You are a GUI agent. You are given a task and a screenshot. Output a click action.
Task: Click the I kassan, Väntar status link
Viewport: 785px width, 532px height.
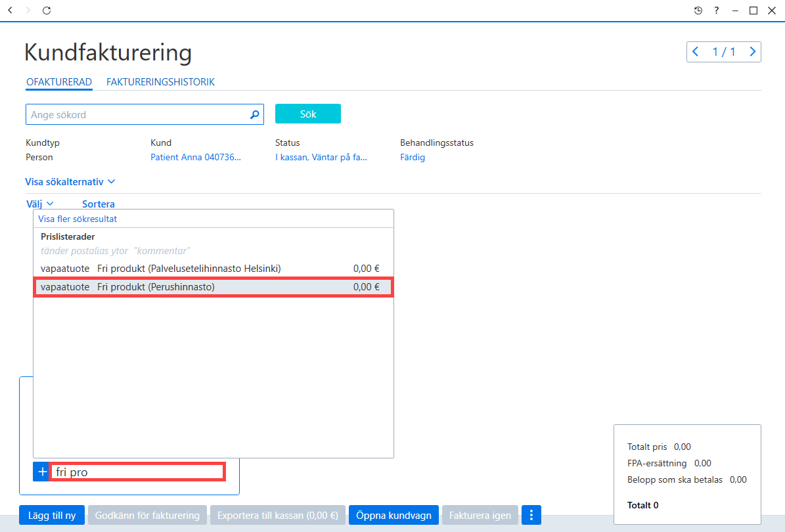tap(321, 157)
